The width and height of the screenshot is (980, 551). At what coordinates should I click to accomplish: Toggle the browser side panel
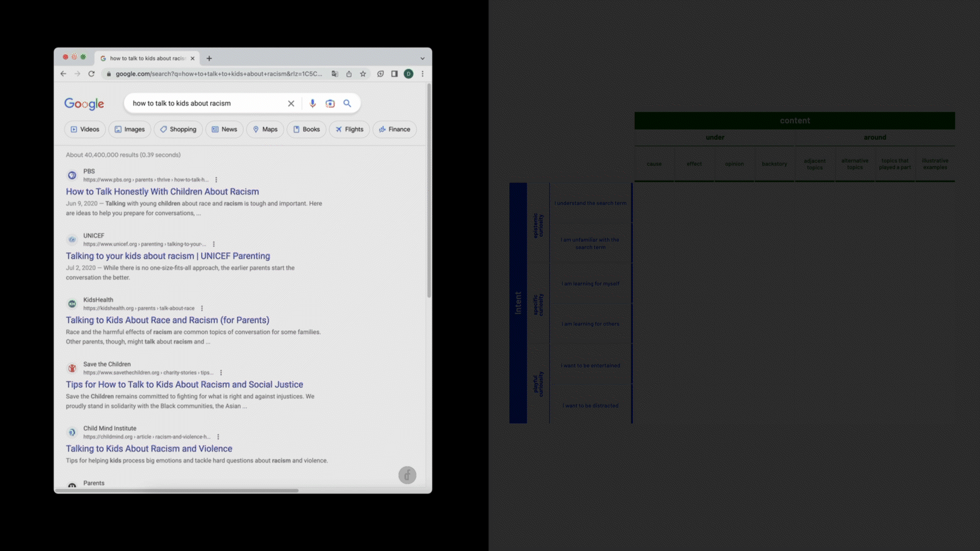(395, 74)
